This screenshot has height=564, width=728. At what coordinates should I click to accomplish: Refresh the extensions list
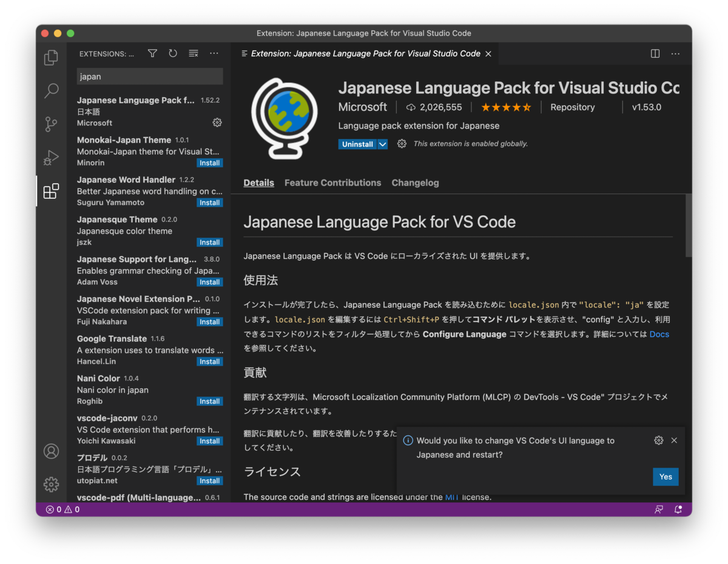[x=173, y=53]
